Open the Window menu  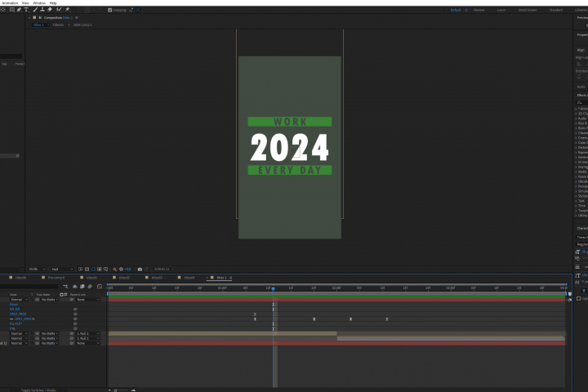tap(39, 3)
